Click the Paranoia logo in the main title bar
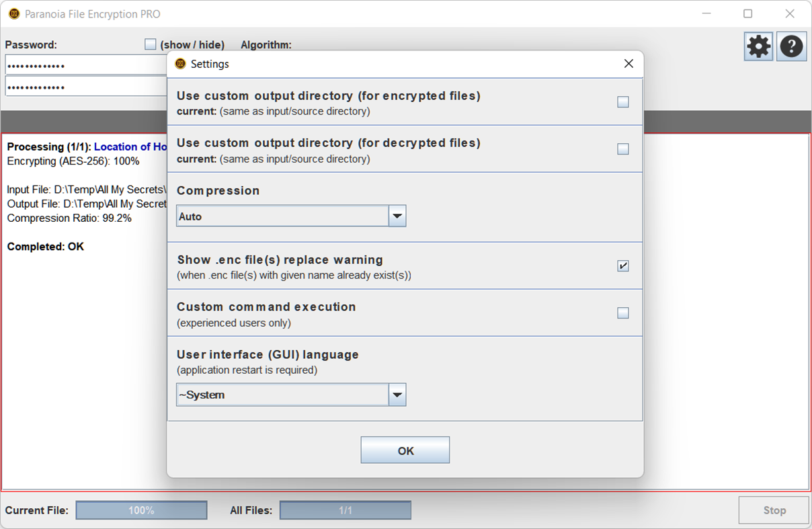 point(13,13)
